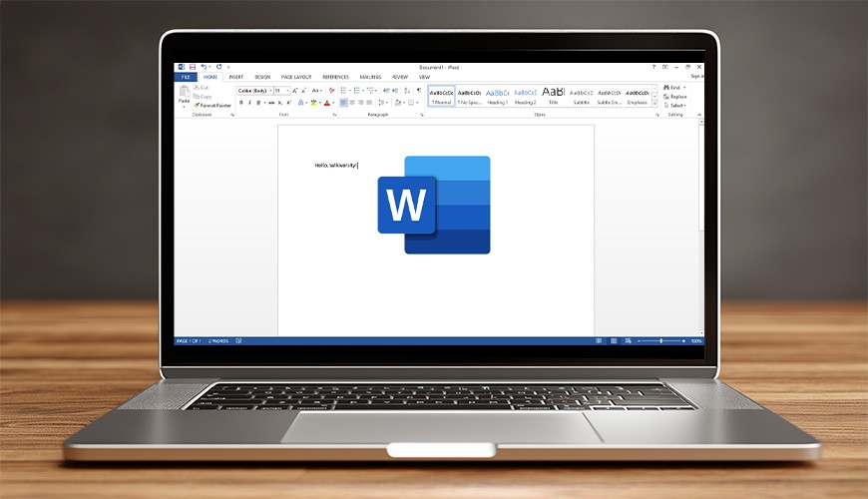Screen dimensions: 868x499
Task: Click the Redo/Repeat icon
Action: (x=218, y=67)
